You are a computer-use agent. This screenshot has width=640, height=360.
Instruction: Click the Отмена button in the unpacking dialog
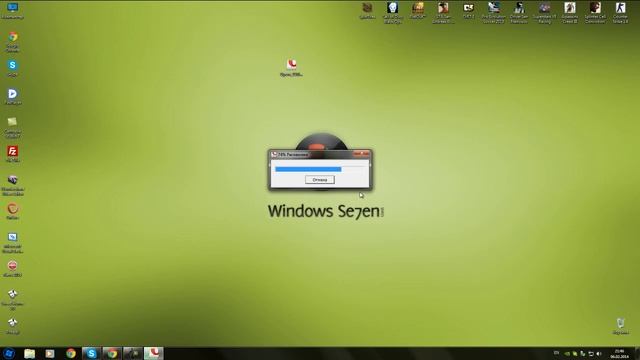click(x=320, y=180)
